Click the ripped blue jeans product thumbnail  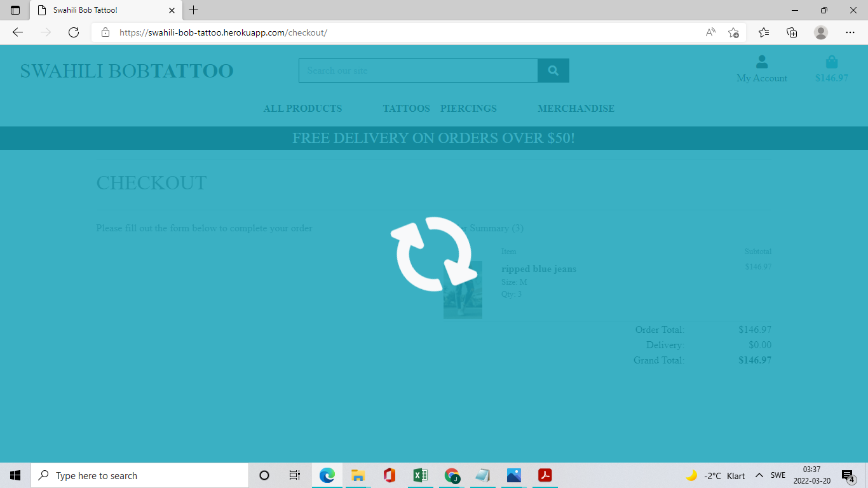tap(463, 289)
